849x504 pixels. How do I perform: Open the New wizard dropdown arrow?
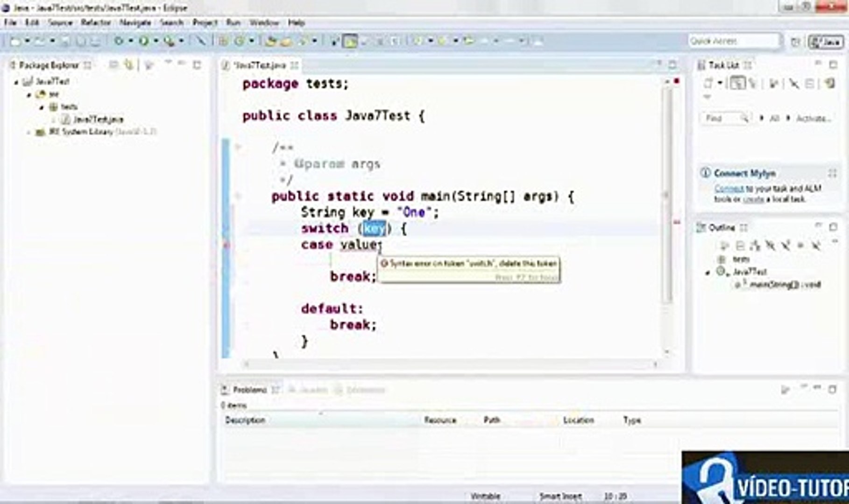(27, 42)
